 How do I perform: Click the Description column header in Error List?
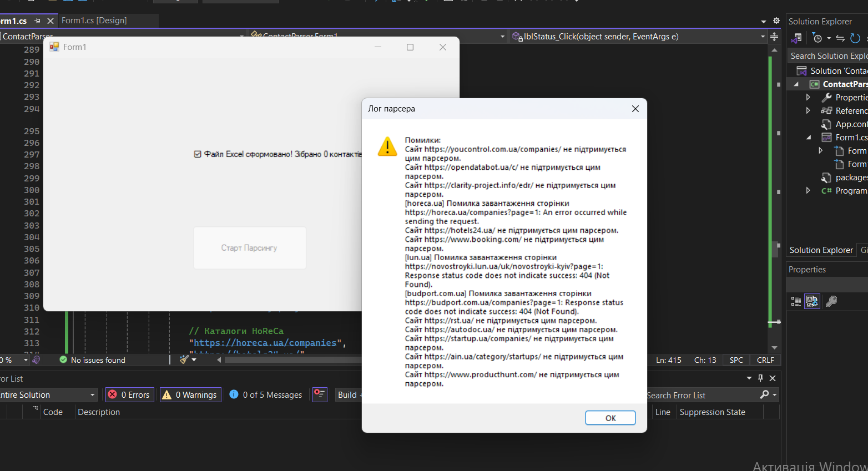pyautogui.click(x=99, y=412)
